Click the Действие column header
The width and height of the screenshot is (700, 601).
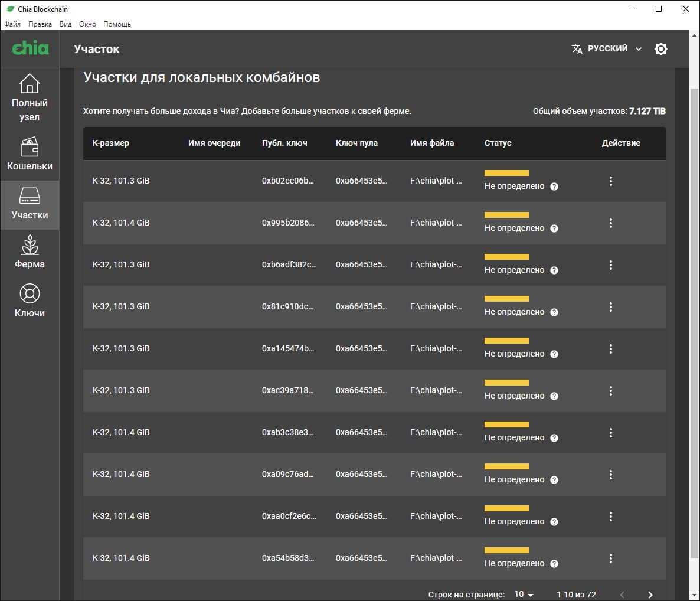[621, 143]
